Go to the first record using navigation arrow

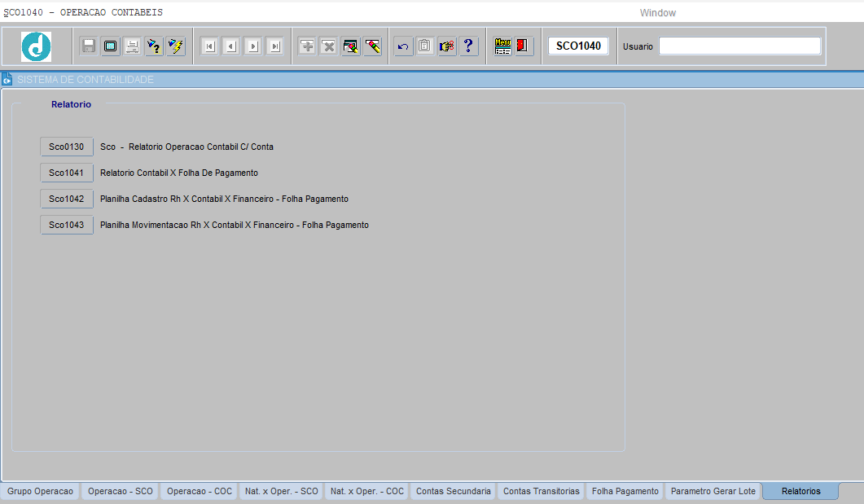[209, 46]
